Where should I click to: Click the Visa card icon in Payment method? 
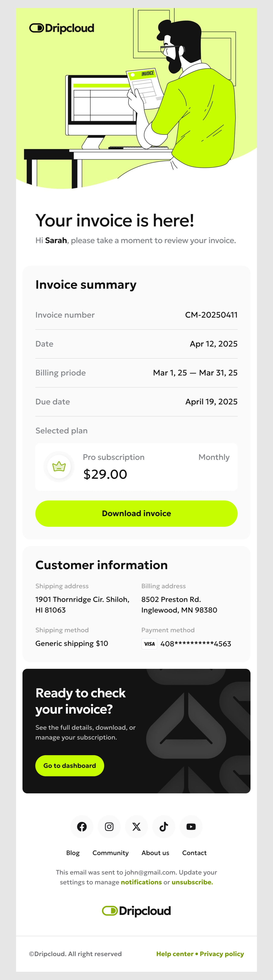coord(149,644)
